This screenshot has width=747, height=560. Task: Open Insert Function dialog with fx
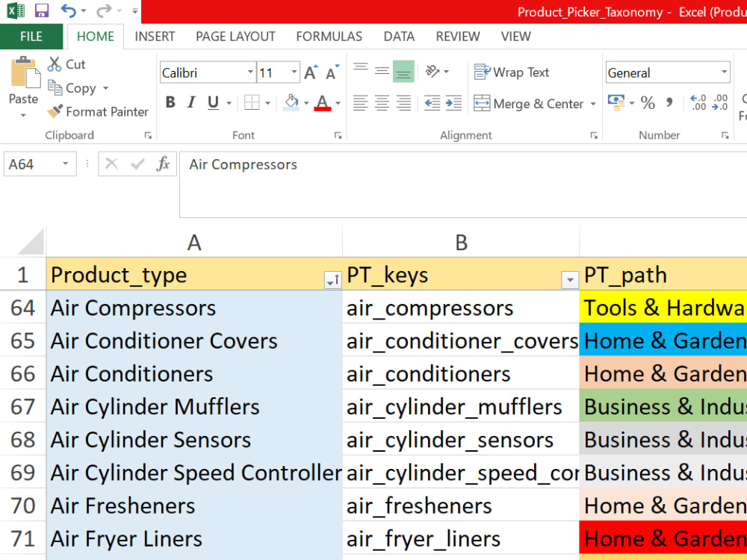tap(163, 164)
